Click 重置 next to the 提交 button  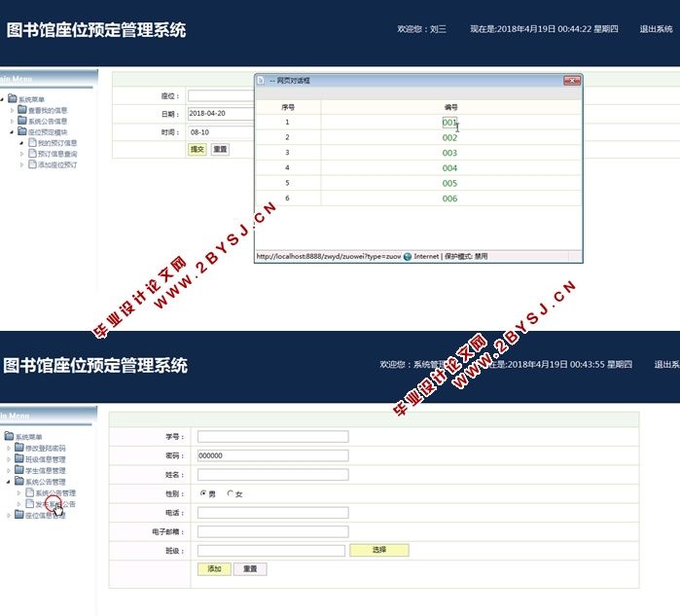(220, 149)
